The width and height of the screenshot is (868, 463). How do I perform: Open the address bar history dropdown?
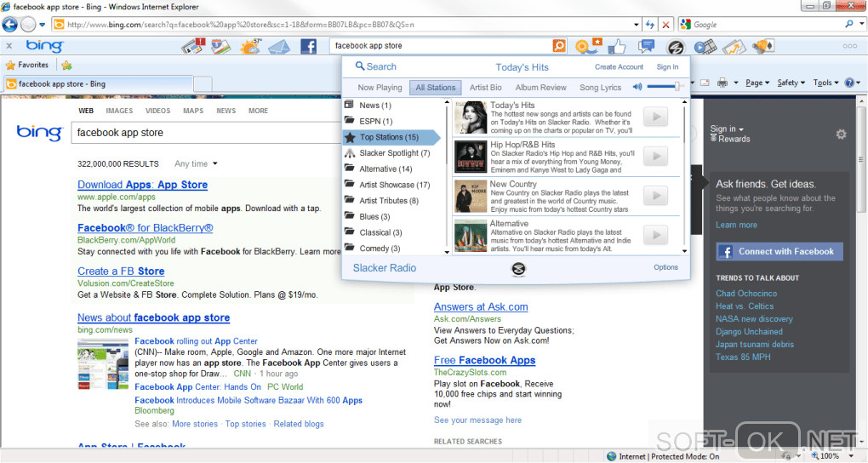click(x=636, y=25)
